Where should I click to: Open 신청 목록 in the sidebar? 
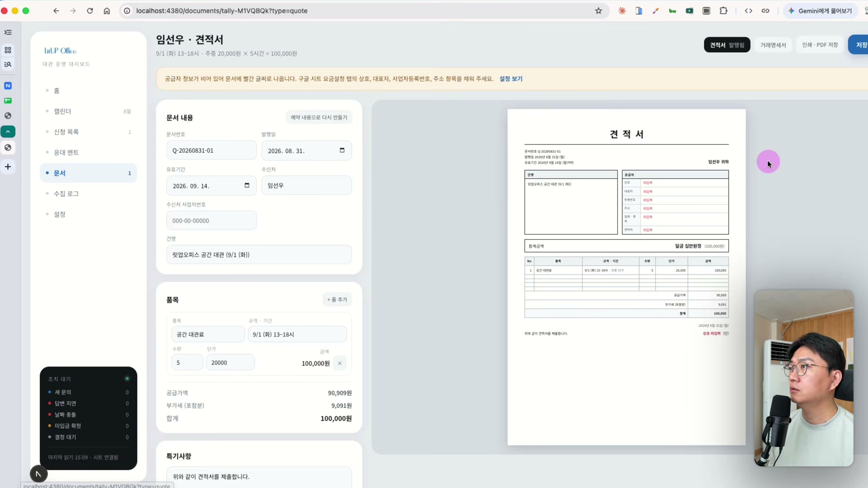pyautogui.click(x=89, y=132)
